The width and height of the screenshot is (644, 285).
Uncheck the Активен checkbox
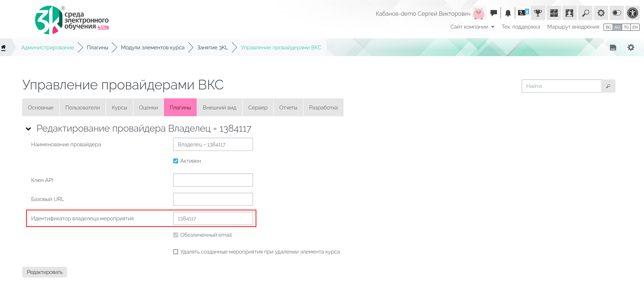(176, 161)
